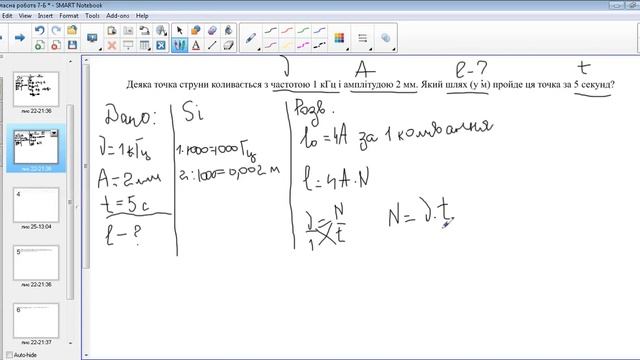640x360 pixels.
Task: Open the line style lines icon
Action: pos(362,38)
